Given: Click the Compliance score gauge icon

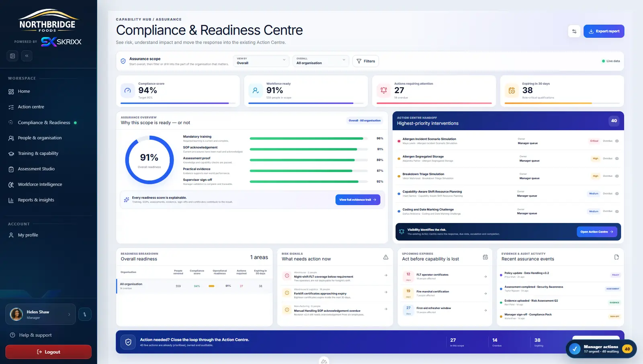Looking at the screenshot, I should point(128,91).
